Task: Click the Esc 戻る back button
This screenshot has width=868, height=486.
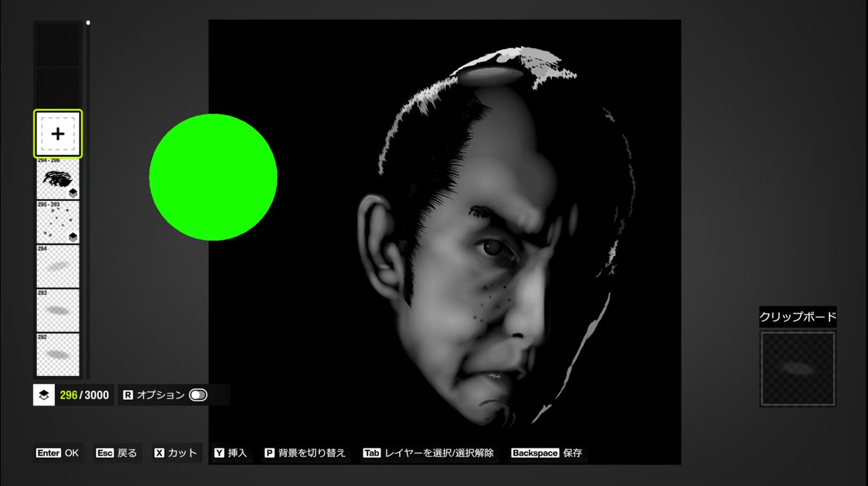Action: 116,453
